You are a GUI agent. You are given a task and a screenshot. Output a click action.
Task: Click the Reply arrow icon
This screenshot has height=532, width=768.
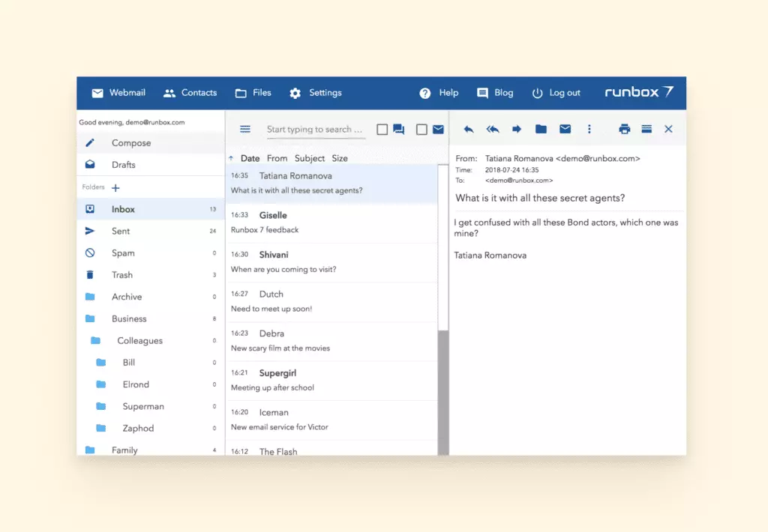click(x=469, y=129)
